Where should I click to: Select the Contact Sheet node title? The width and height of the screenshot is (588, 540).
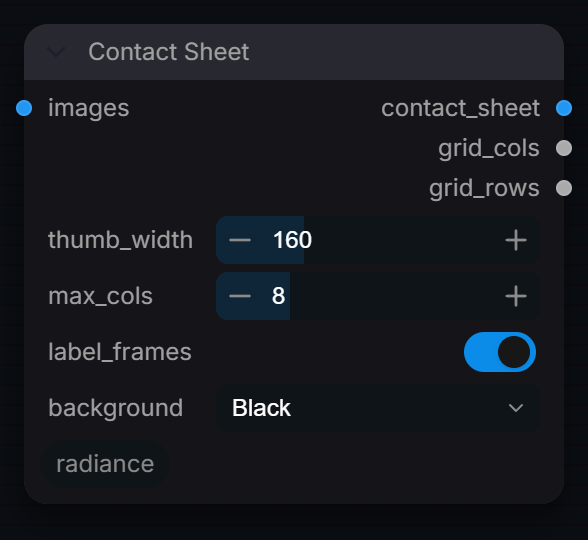[169, 52]
